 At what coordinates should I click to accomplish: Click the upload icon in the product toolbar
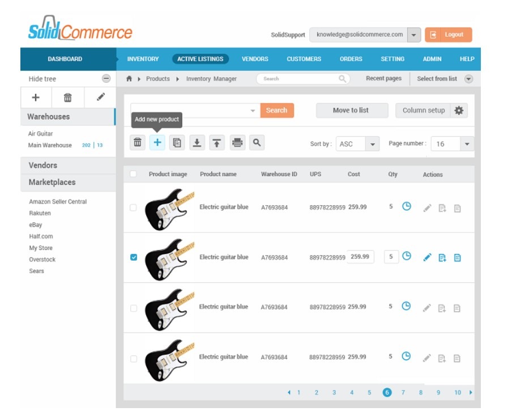(217, 142)
